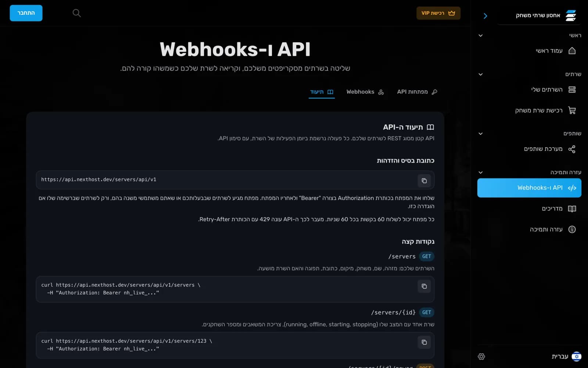Click the /servers endpoint path text
The height and width of the screenshot is (368, 588).
point(402,256)
